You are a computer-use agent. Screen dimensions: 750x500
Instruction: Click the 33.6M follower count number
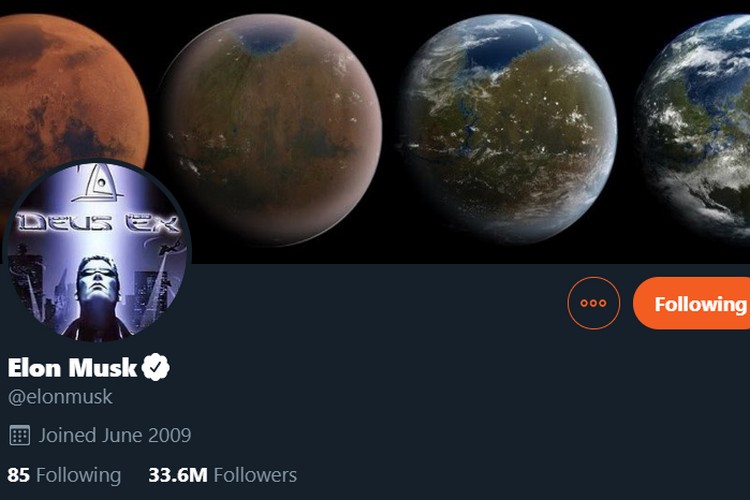point(178,475)
